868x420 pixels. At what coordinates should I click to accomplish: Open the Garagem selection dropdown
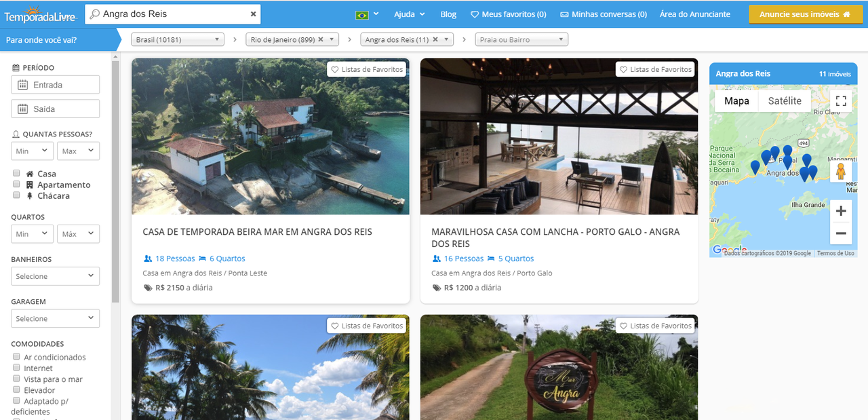click(x=55, y=318)
